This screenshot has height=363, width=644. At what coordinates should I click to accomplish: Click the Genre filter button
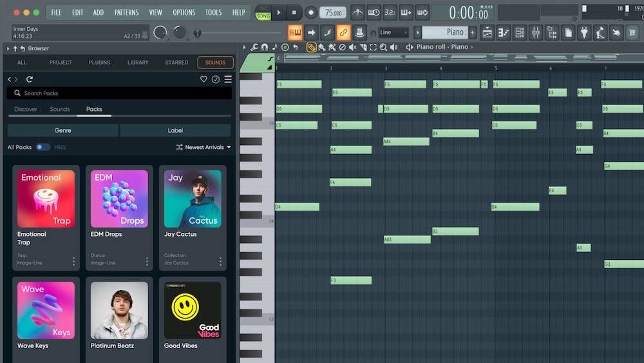coord(63,130)
